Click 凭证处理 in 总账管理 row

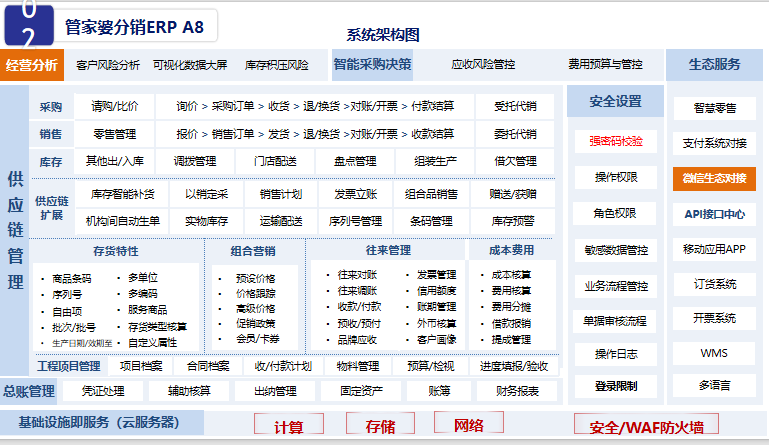[103, 391]
